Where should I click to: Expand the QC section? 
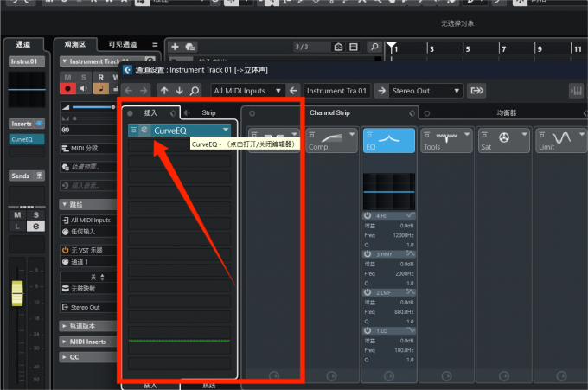tap(65, 357)
